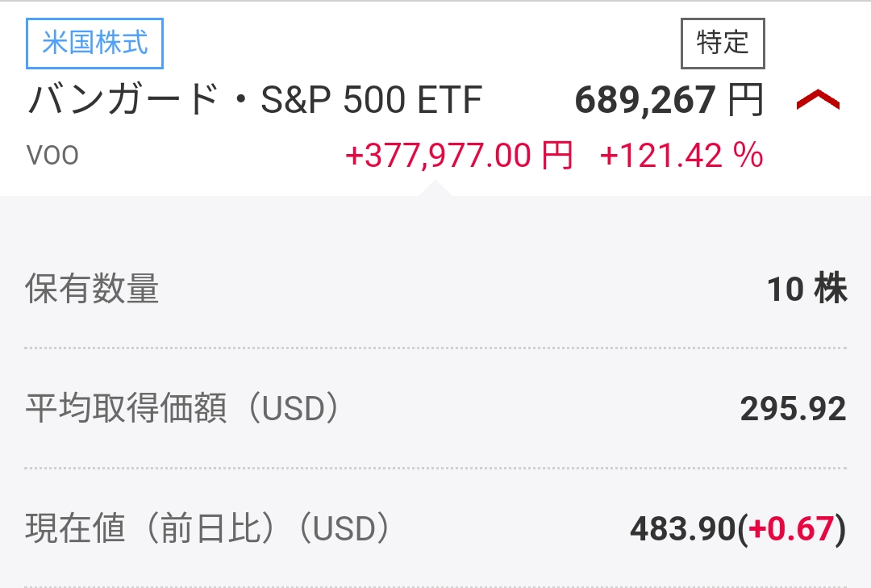Click the small pointer triangle above details panel
Image resolution: width=871 pixels, height=588 pixels.
point(435,188)
